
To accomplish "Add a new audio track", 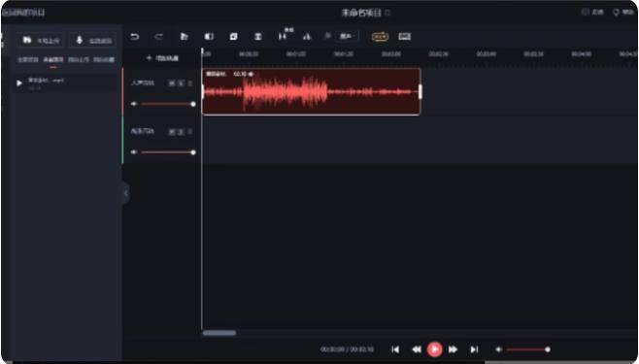I will point(162,58).
